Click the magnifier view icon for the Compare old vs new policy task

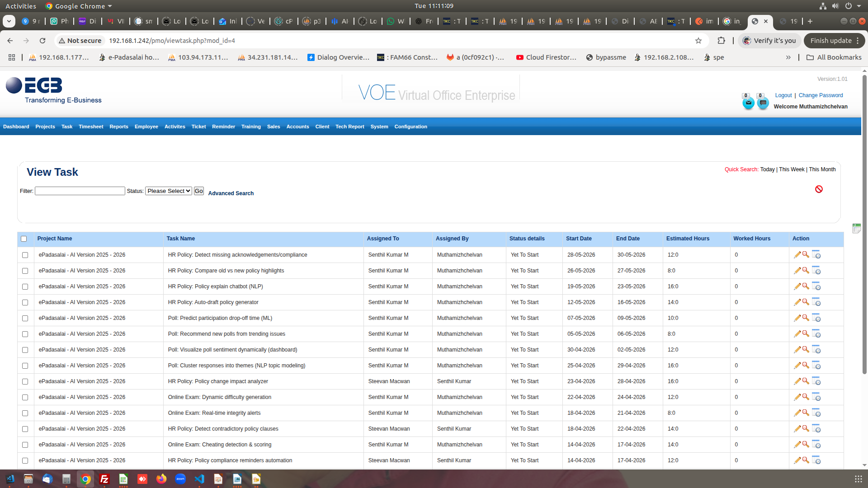(806, 270)
